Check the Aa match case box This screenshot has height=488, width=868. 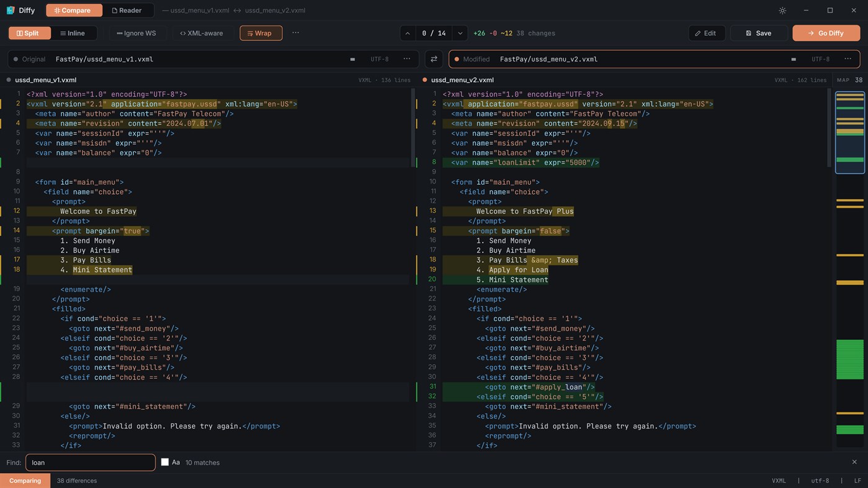(165, 462)
